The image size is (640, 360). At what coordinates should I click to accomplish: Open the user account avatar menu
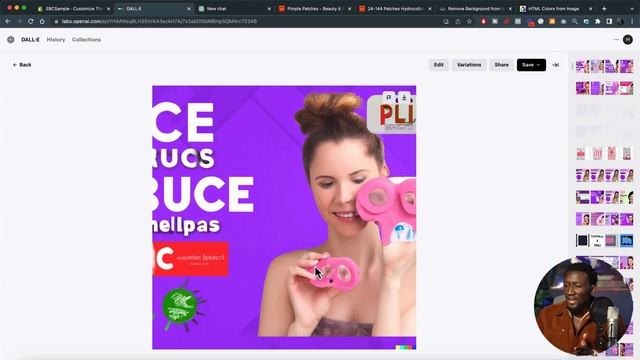click(628, 40)
